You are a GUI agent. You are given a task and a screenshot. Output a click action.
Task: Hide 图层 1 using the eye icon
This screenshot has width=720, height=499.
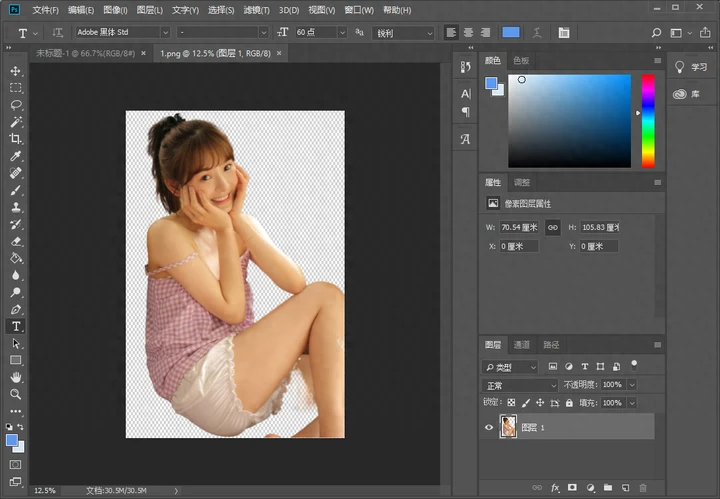(x=489, y=427)
